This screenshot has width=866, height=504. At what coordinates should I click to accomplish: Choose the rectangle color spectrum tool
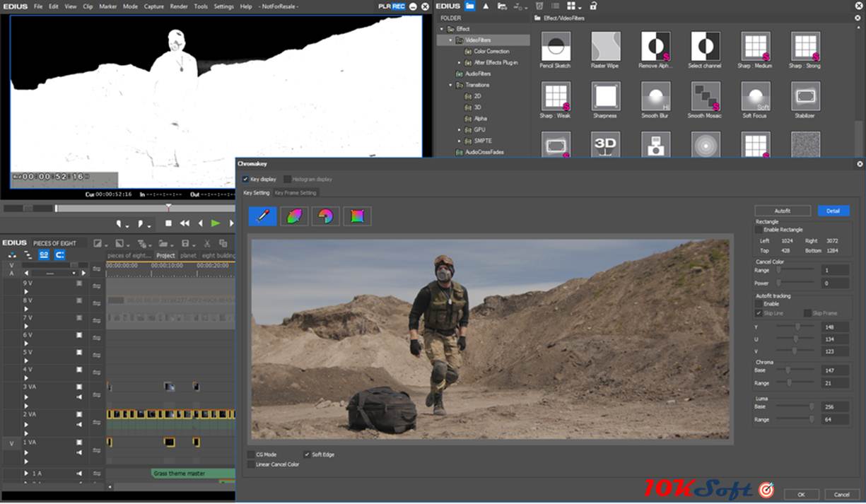pos(357,216)
